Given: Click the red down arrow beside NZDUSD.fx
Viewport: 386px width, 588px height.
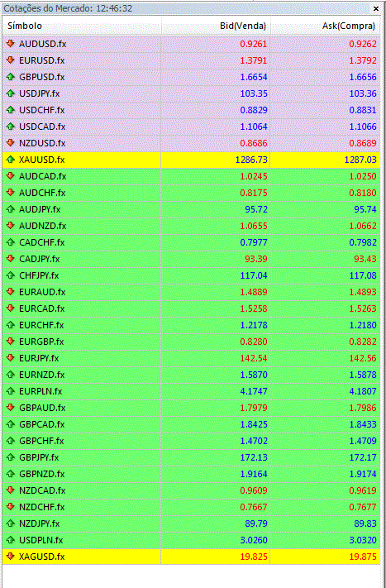Looking at the screenshot, I should click(11, 143).
